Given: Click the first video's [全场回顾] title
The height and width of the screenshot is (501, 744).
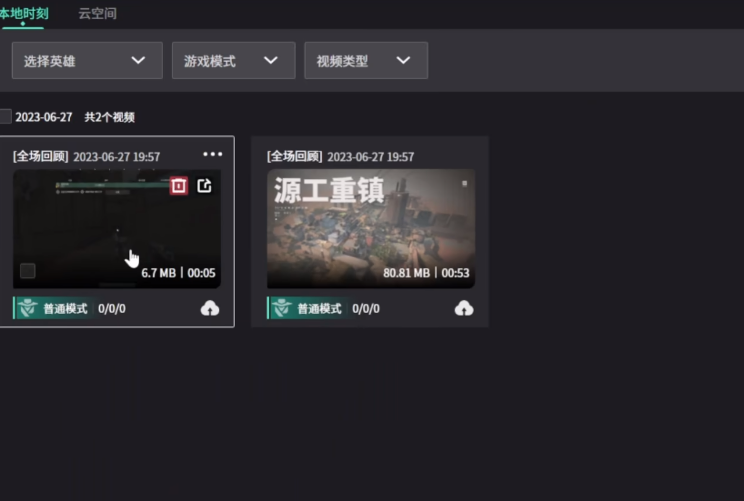Looking at the screenshot, I should (41, 157).
